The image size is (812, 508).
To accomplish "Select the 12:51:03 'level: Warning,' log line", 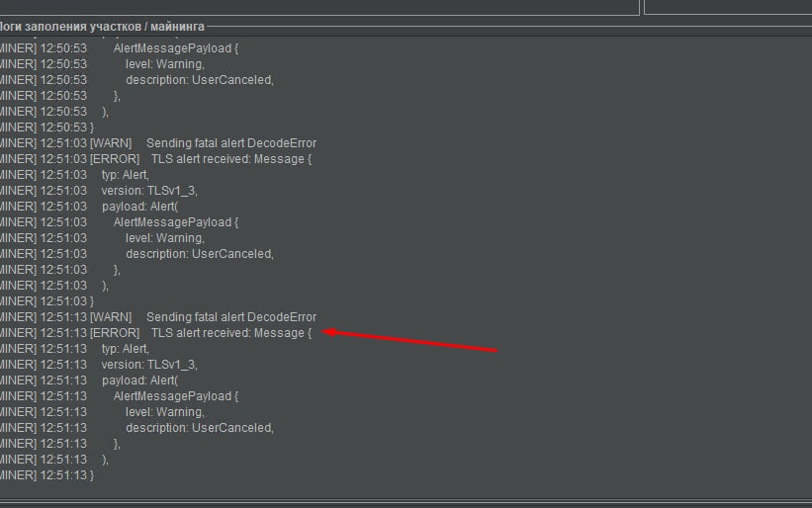I will (103, 238).
